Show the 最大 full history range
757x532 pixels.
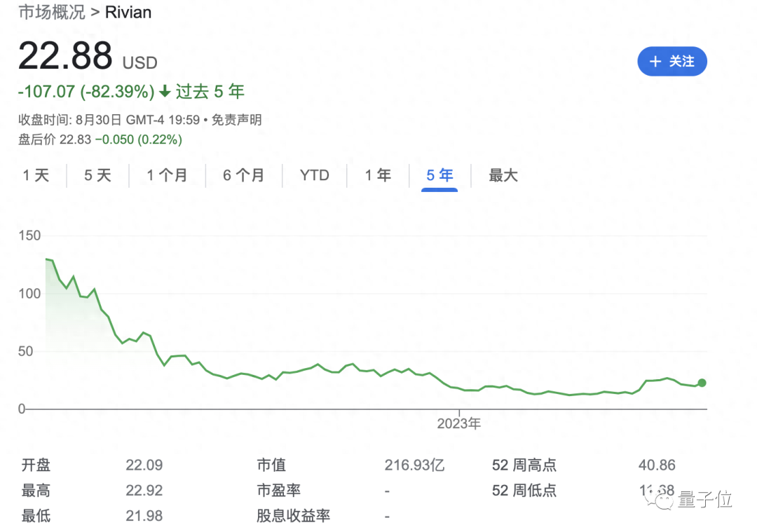tap(503, 175)
